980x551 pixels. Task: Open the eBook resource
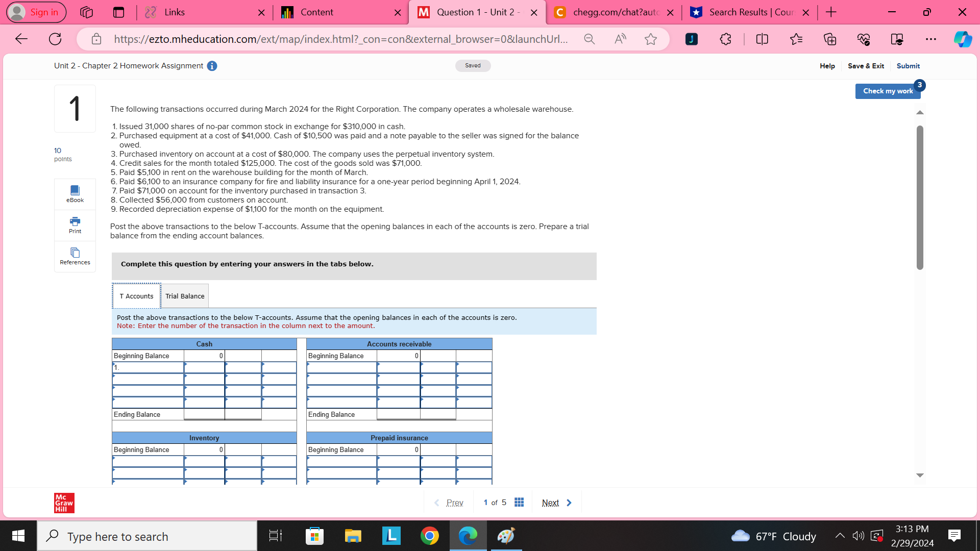point(75,193)
